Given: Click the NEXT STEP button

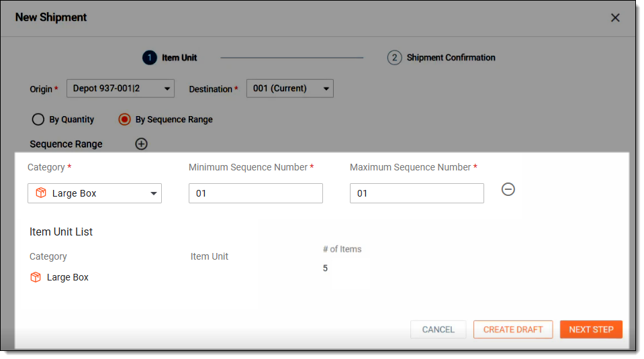Looking at the screenshot, I should (x=591, y=329).
